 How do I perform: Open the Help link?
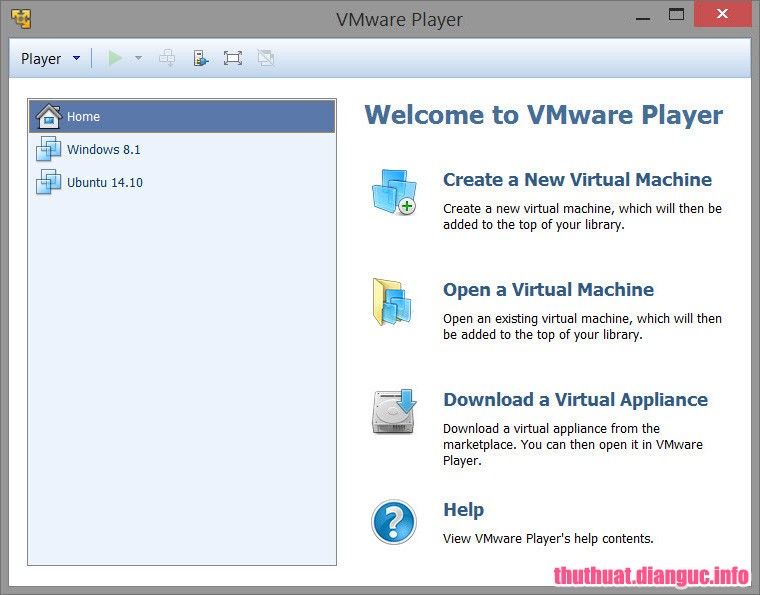click(463, 510)
